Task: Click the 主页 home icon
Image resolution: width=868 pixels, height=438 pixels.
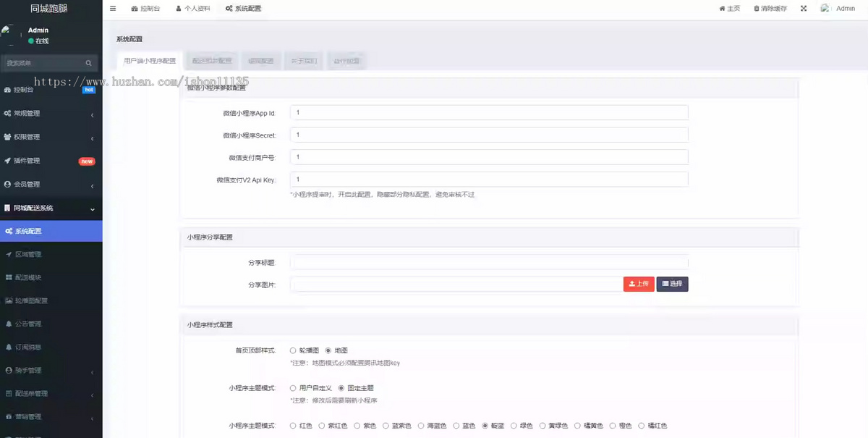Action: (722, 9)
